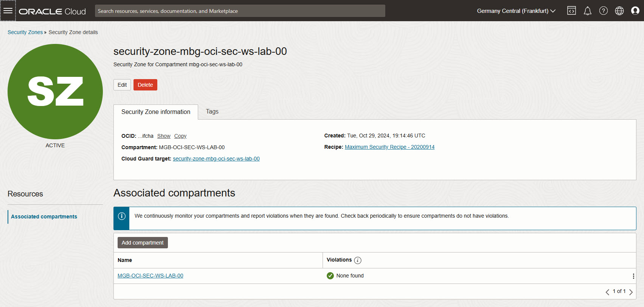The image size is (644, 307).
Task: Open the MGB-OCI-SEC-WS-LAB-00 compartment link
Action: click(151, 276)
